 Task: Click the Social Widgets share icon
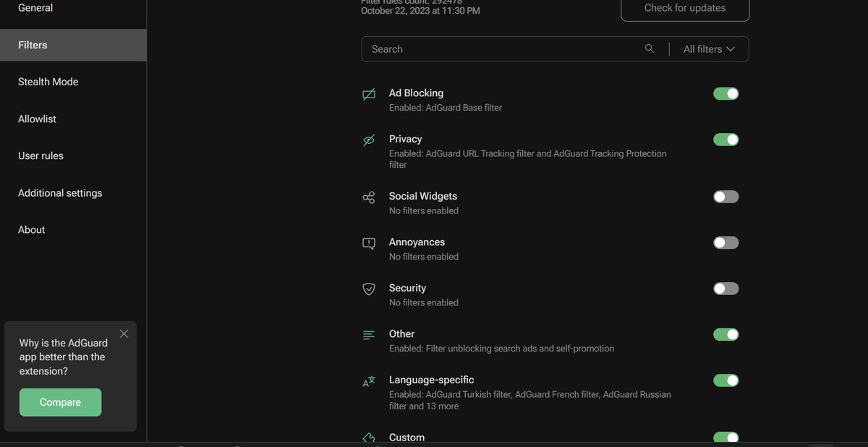point(369,197)
